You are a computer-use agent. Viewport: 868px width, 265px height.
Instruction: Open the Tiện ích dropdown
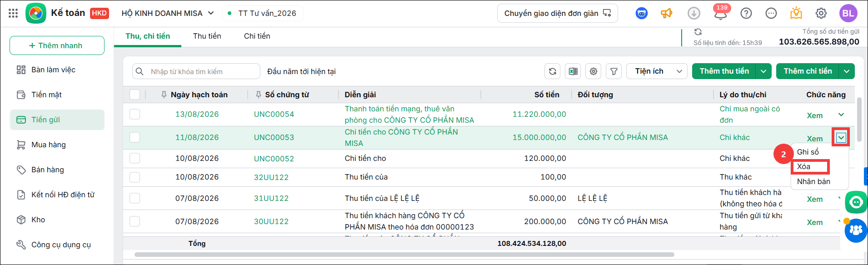[x=657, y=71]
